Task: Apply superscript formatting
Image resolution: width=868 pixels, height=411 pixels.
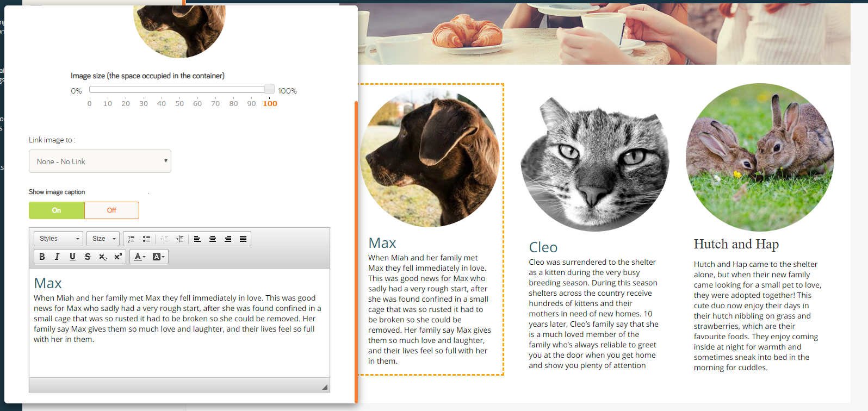Action: pos(118,257)
